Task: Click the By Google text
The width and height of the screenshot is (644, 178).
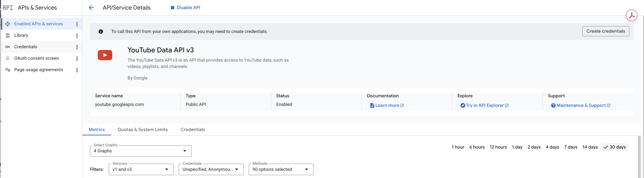Action: 138,78
